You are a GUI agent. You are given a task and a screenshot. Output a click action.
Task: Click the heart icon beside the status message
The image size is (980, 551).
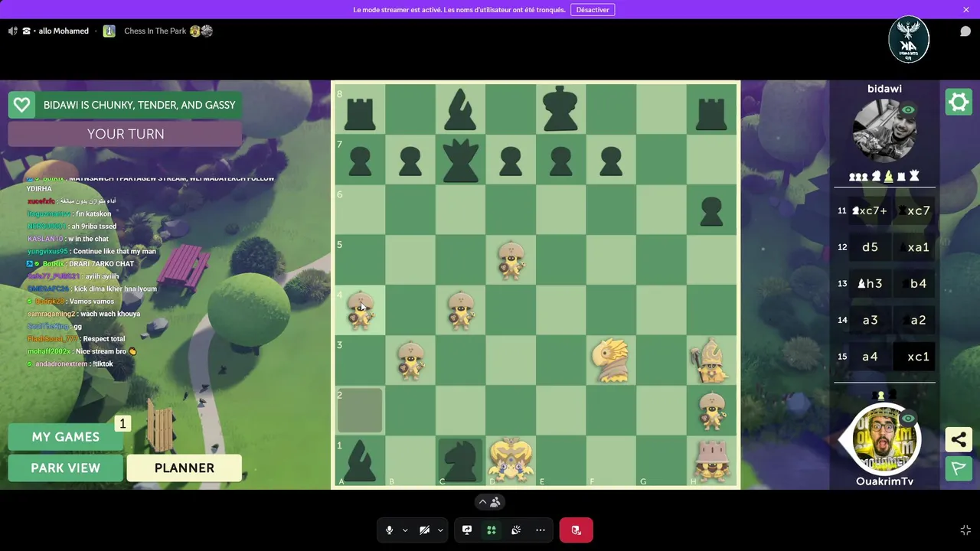tap(21, 105)
